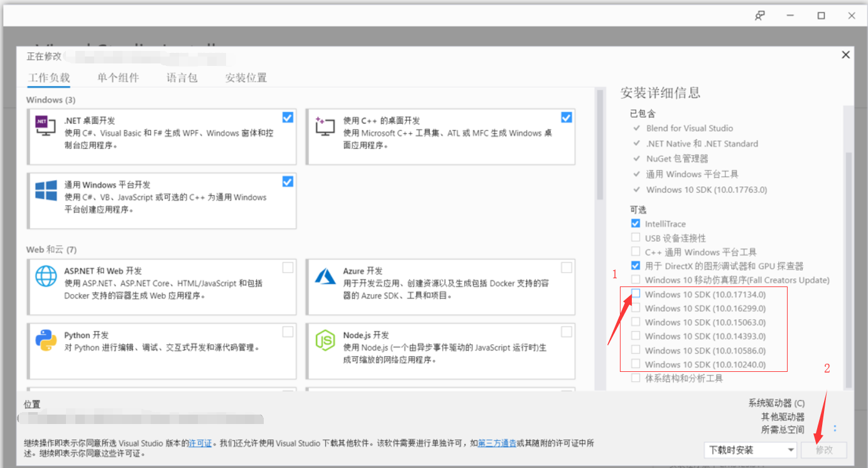Enable USB 设备连接性
Viewport: 868px width, 468px height.
coord(635,237)
